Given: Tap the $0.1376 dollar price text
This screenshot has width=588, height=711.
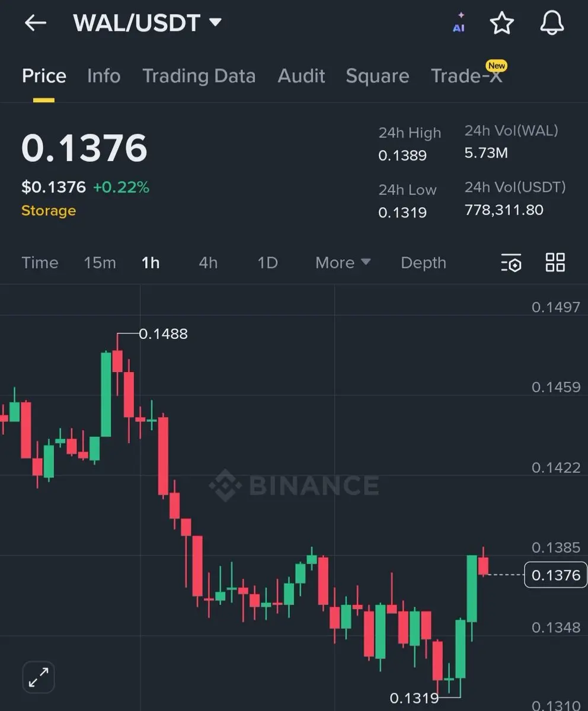Looking at the screenshot, I should pos(53,187).
